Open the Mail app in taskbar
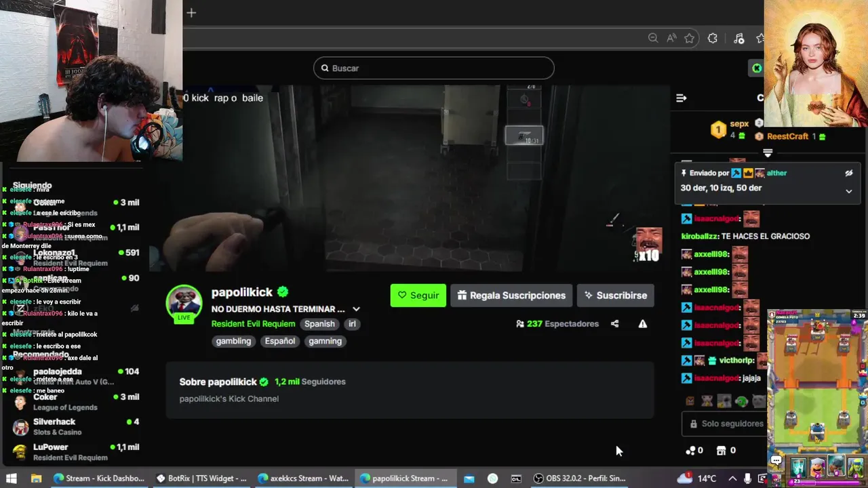 (x=469, y=479)
